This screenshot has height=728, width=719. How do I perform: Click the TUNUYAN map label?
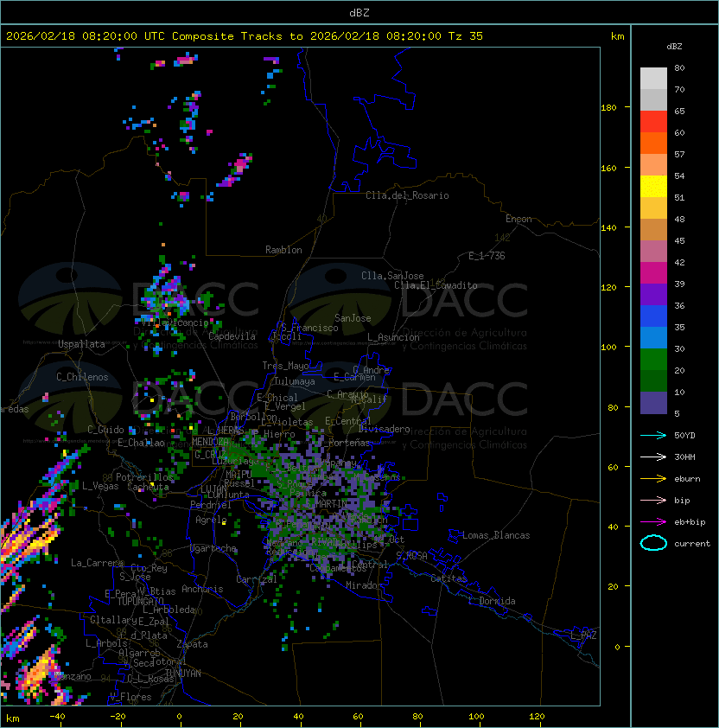[x=183, y=673]
